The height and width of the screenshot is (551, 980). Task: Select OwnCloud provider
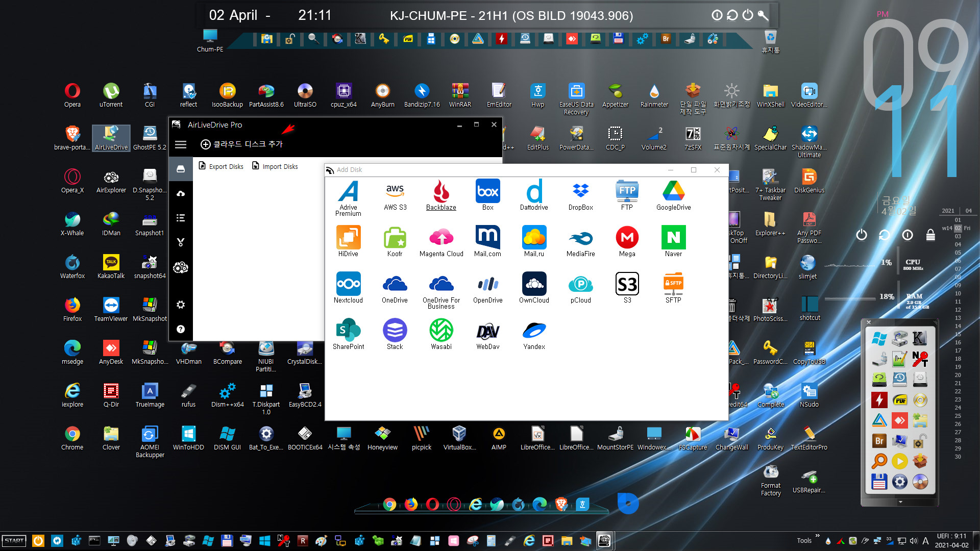534,288
